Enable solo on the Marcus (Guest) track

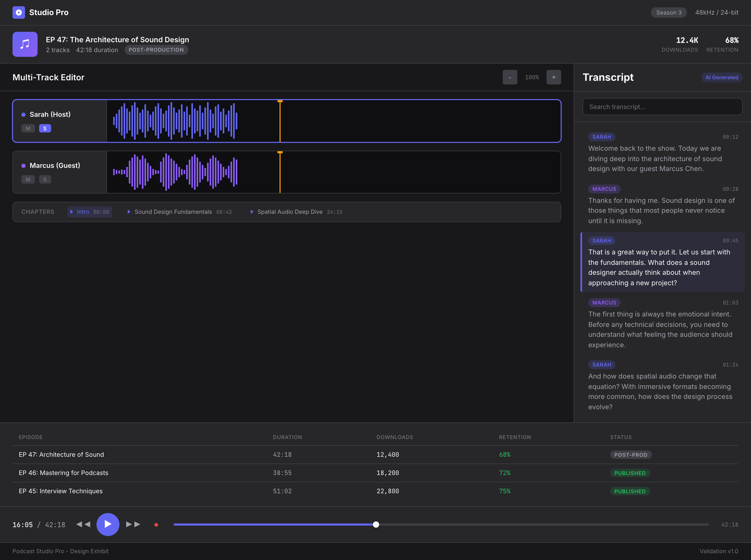(x=45, y=179)
